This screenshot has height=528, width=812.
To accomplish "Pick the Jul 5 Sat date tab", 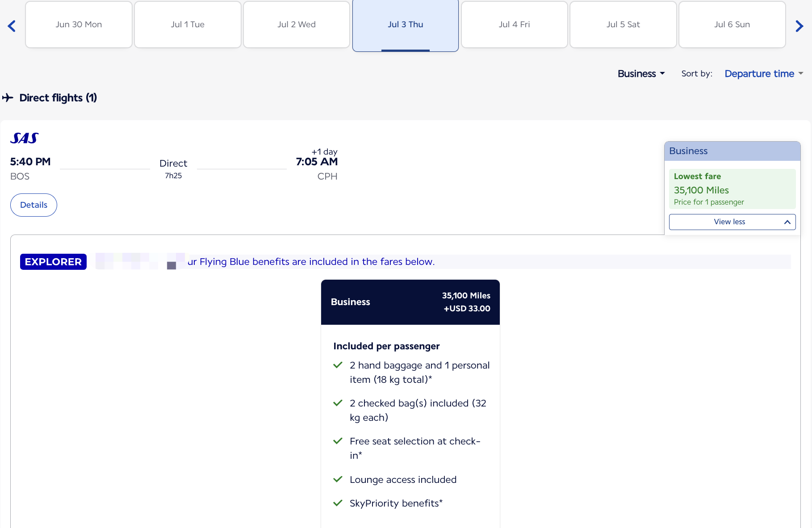I will 623,25.
